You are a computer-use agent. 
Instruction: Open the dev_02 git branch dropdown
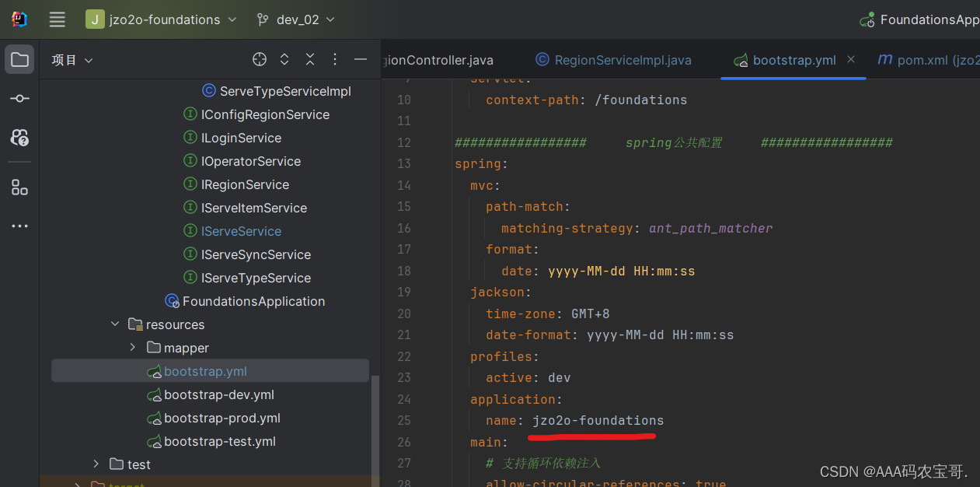[x=295, y=19]
